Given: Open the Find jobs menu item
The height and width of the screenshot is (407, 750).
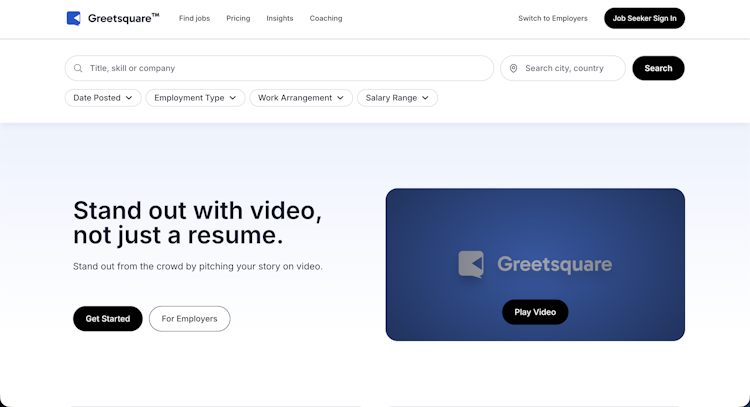Looking at the screenshot, I should click(x=194, y=18).
